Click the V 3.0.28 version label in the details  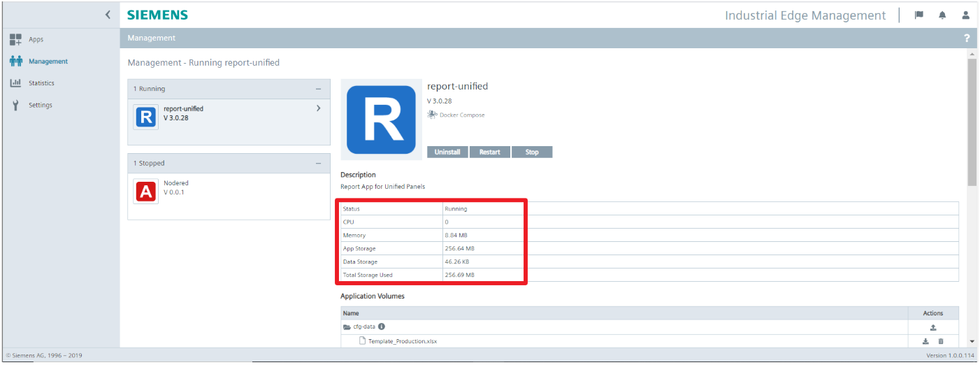[x=440, y=101]
